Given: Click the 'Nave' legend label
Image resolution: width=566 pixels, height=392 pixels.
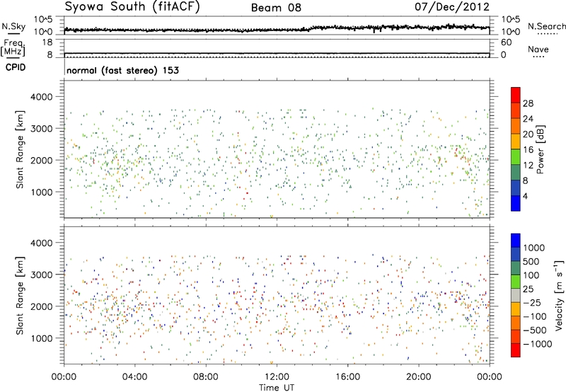Looking at the screenshot, I should tap(538, 49).
